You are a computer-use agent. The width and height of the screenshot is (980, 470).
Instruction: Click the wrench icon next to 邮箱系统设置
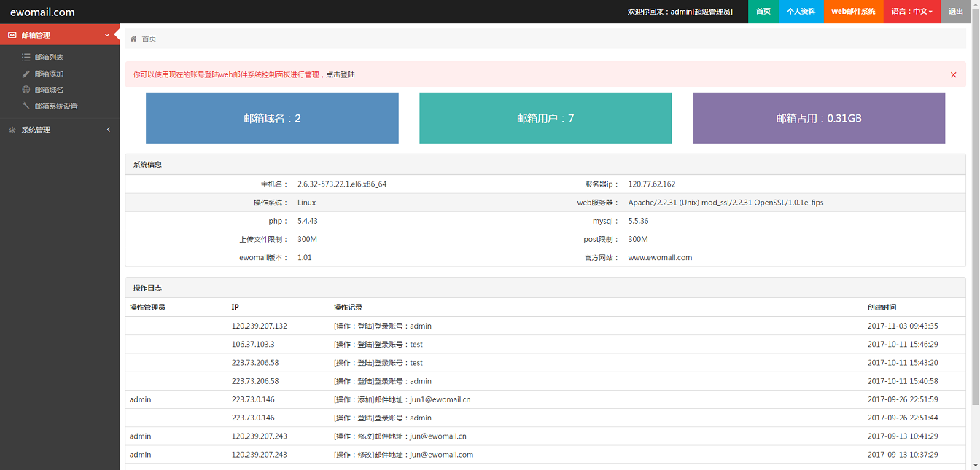pos(26,106)
